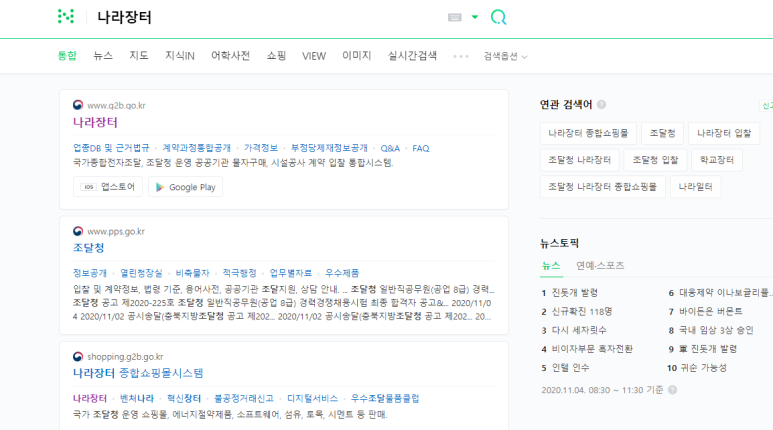Screen dimensions: 773x430
Task: Click the Google Play button
Action: click(185, 187)
